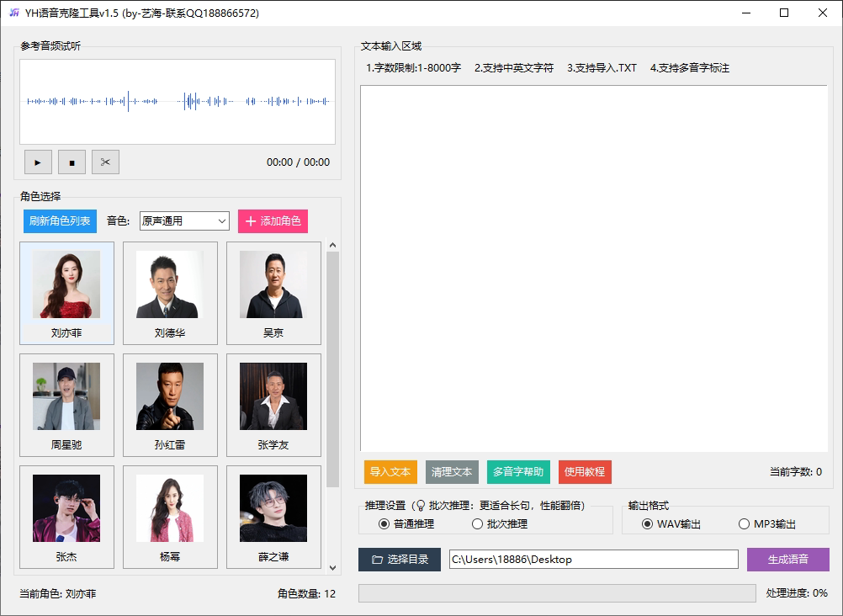Start generation with 生成语音 button
The height and width of the screenshot is (616, 843).
pos(788,560)
